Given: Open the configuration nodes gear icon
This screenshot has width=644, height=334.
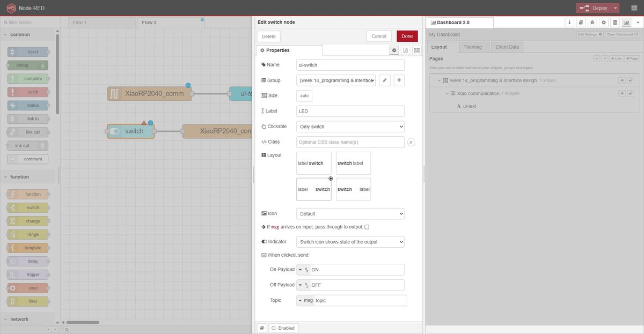Looking at the screenshot, I should pos(604,23).
